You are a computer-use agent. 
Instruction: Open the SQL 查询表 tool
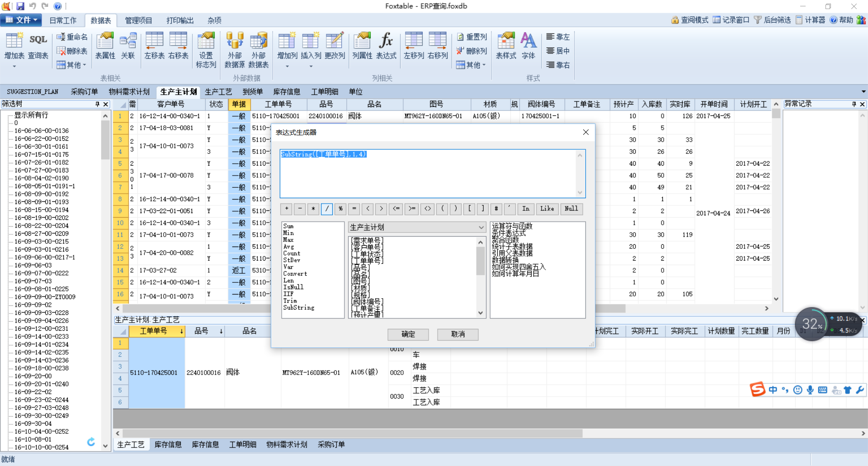click(38, 46)
